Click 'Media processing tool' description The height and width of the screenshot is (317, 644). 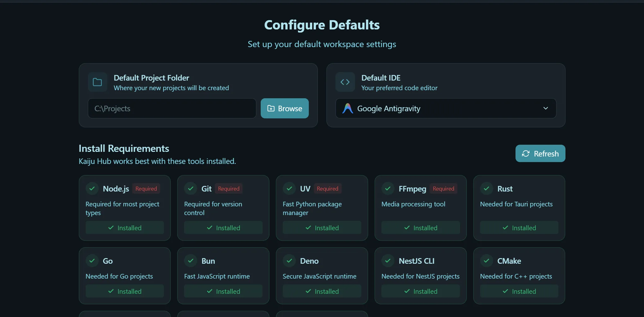[x=413, y=204]
